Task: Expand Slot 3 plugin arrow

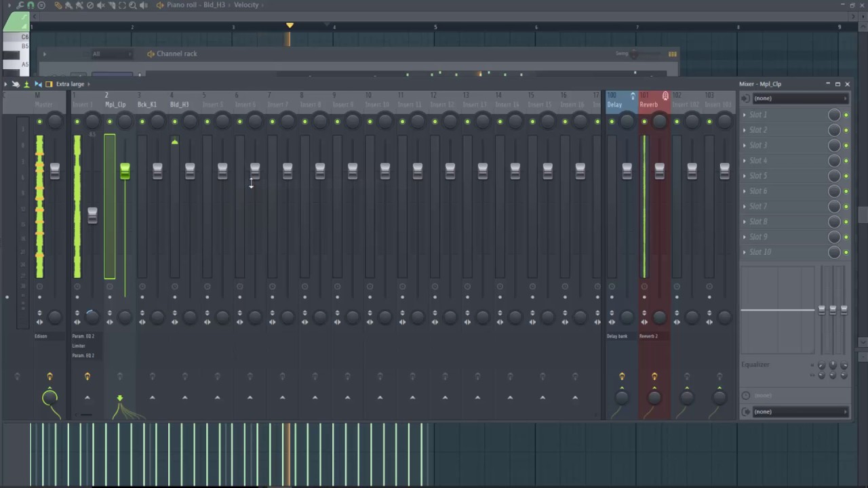Action: click(x=745, y=146)
